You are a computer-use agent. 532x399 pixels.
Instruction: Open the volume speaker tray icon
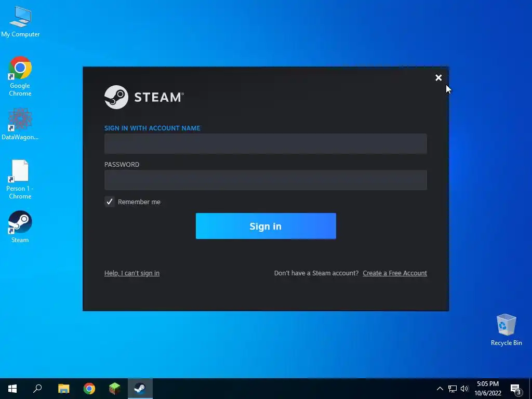(464, 389)
